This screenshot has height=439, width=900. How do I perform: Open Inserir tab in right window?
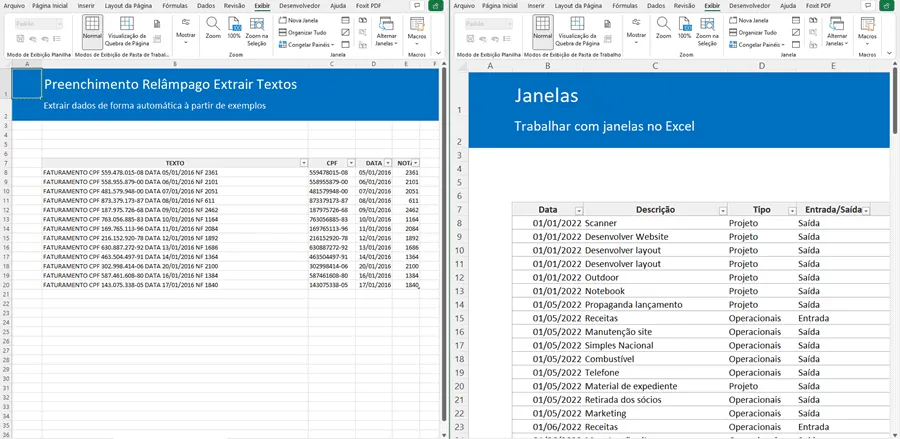[x=536, y=5]
